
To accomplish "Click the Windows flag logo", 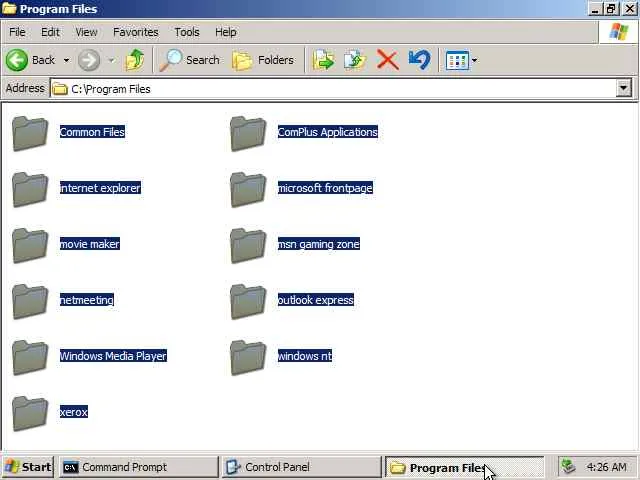I will (x=619, y=32).
